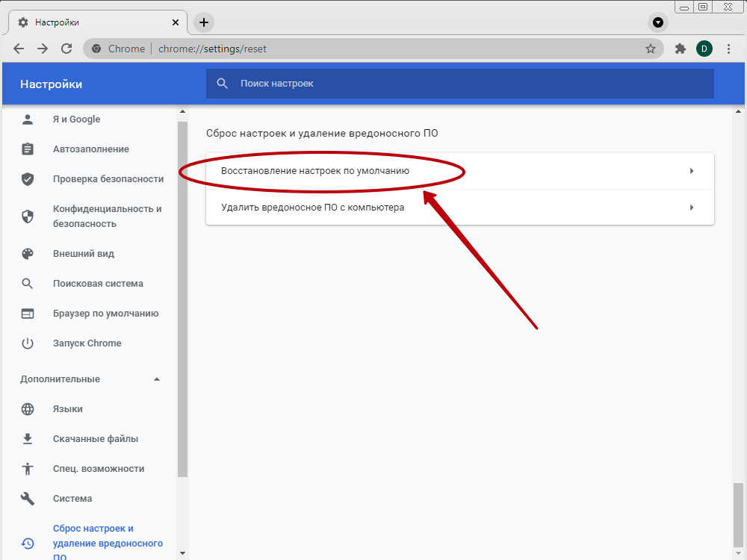The width and height of the screenshot is (747, 560).
Task: Go to Браузер по умолчанию section
Action: click(x=105, y=314)
